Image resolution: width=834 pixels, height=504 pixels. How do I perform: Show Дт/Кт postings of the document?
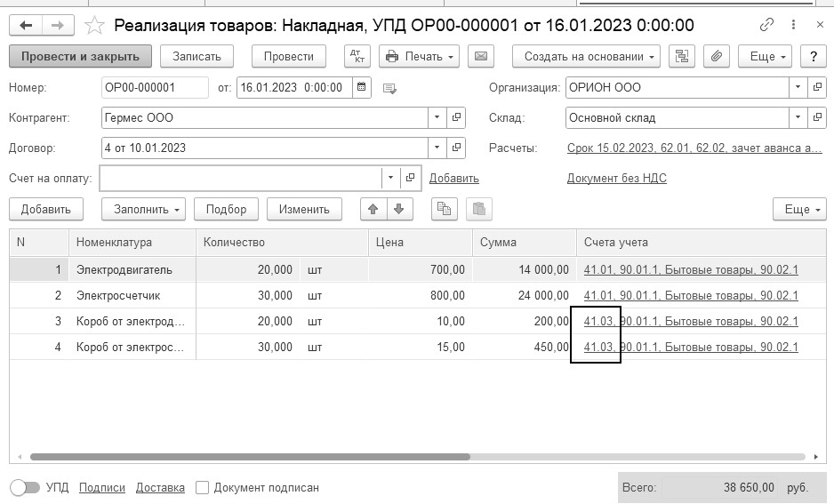point(357,56)
